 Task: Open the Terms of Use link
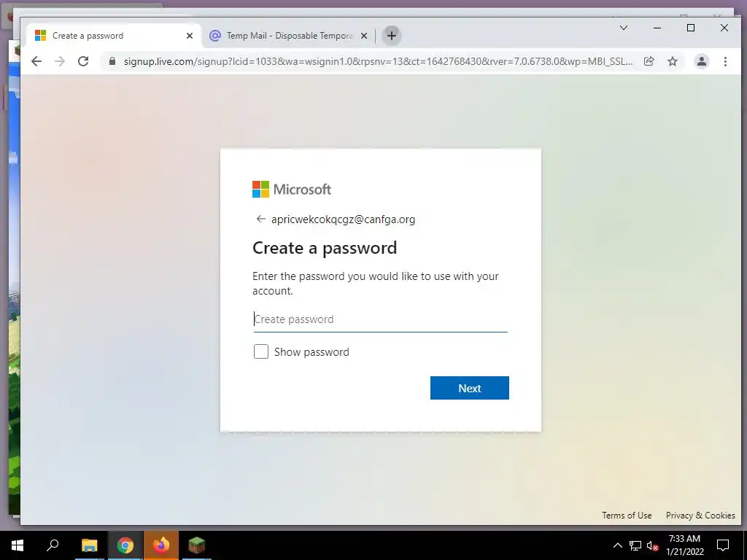[627, 516]
